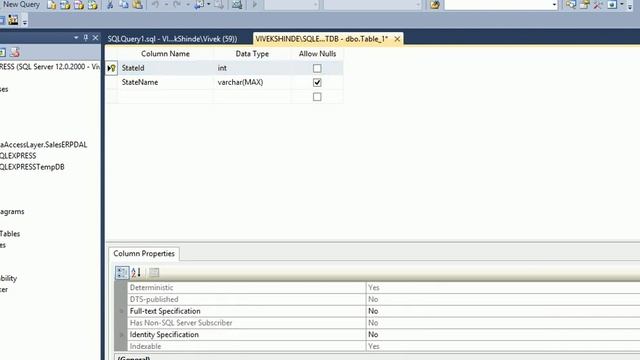Click the Analysis Services XMLA Query icon

[x=93, y=5]
